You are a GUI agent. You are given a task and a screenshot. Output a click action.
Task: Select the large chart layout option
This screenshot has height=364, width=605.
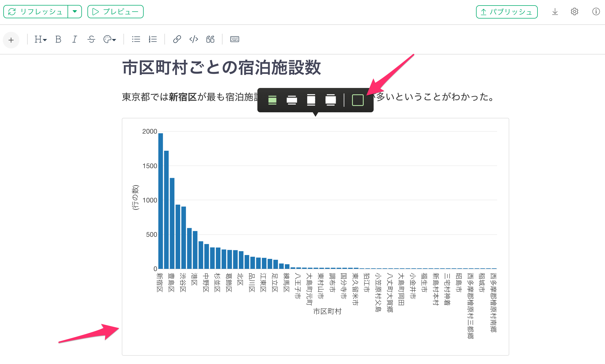coord(330,100)
